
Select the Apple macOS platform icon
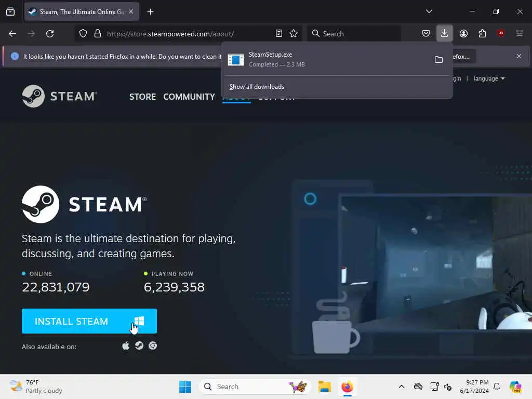(x=126, y=345)
